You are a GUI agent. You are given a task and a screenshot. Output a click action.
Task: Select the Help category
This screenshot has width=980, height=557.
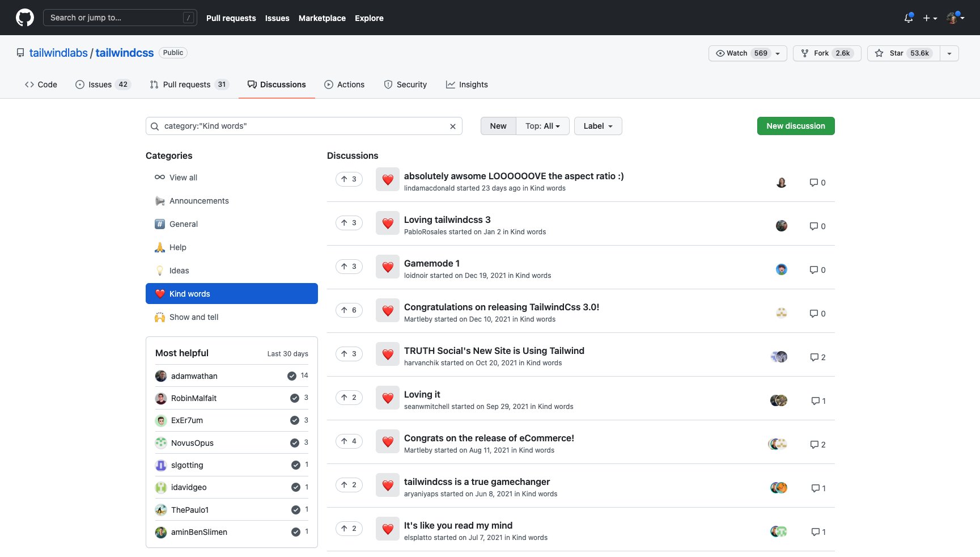[x=232, y=247]
